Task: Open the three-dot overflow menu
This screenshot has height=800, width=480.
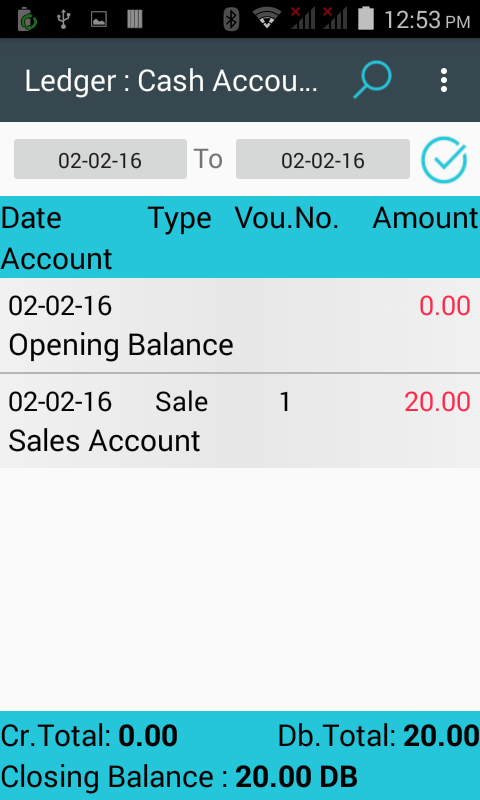Action: (444, 80)
